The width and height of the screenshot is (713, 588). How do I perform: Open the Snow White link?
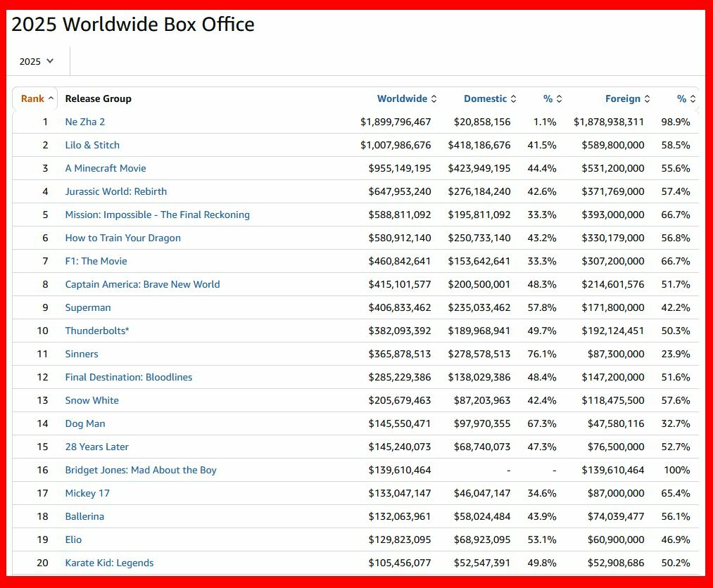pyautogui.click(x=92, y=400)
